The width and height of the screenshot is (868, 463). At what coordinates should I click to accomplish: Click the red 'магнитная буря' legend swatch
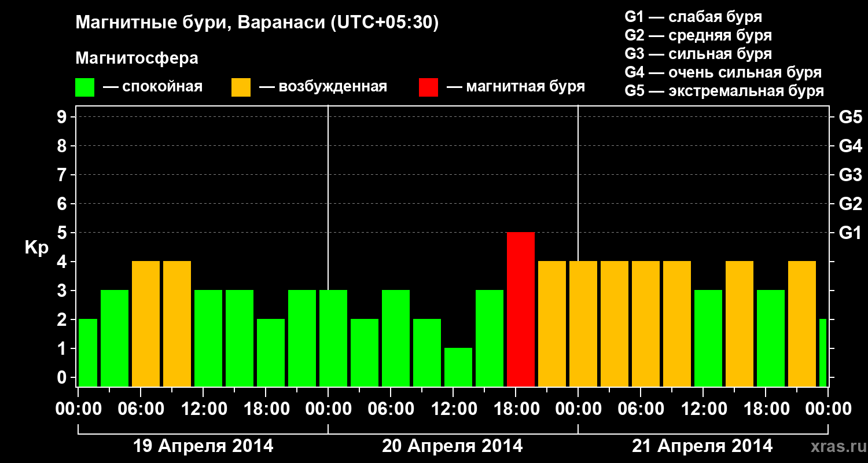coord(428,87)
